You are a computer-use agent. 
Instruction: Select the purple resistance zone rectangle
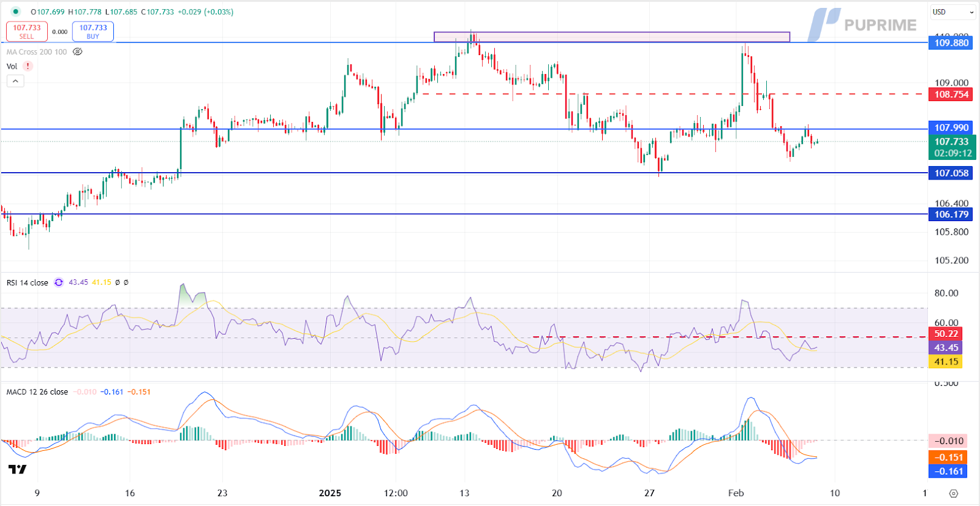pyautogui.click(x=612, y=37)
